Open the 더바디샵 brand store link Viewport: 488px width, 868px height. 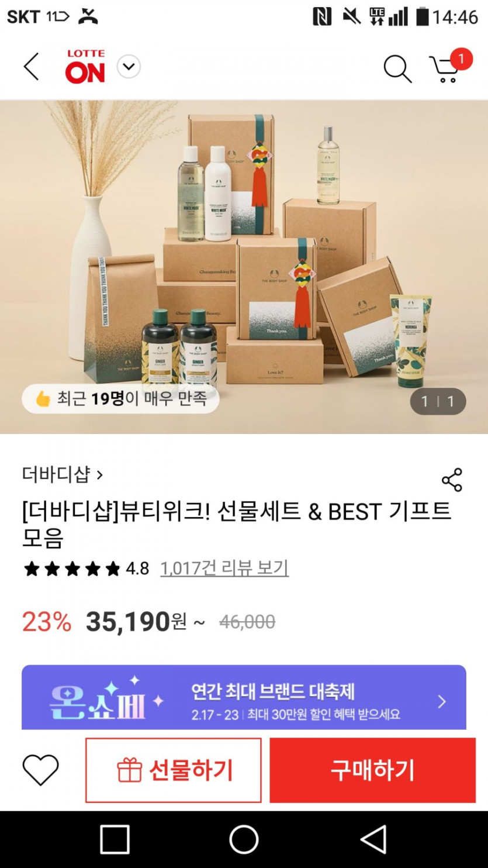pos(63,474)
